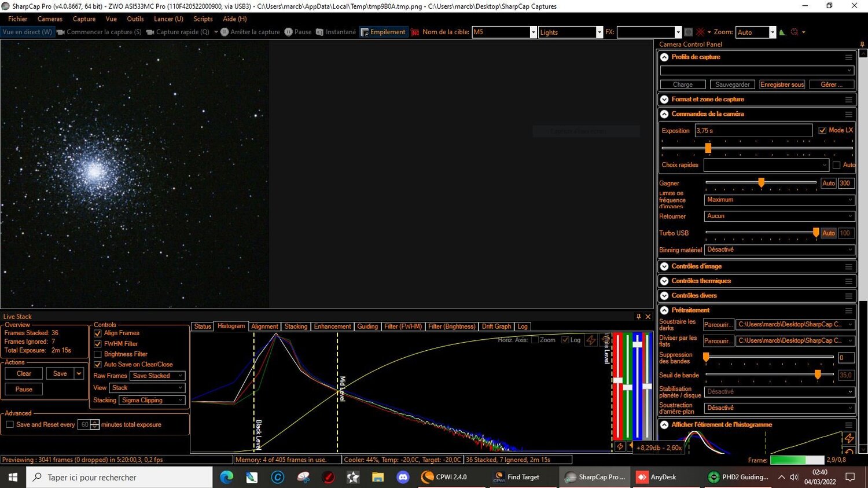Image resolution: width=868 pixels, height=488 pixels.
Task: Toggle FWHM Filter checkbox
Action: point(98,344)
